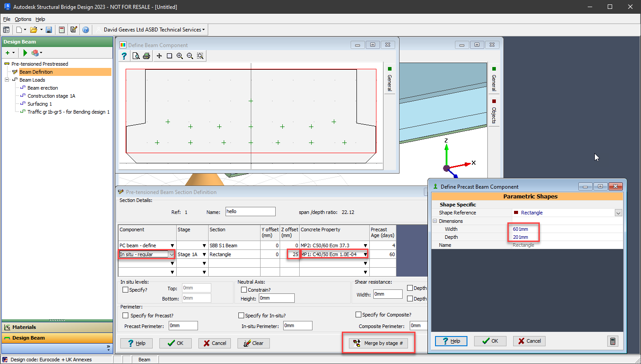Enable Specify for Composite? option
Screen dimensions: 641x364
(358, 314)
